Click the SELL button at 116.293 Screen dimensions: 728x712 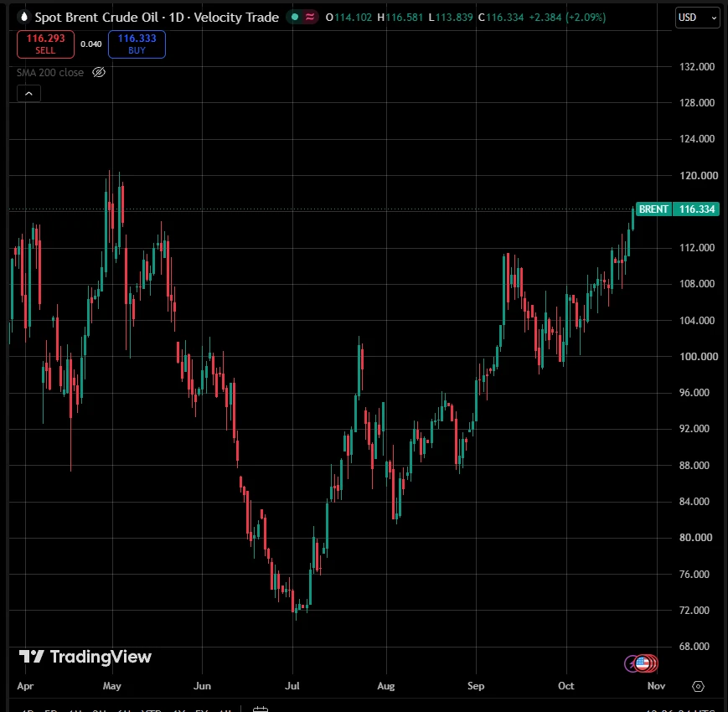[45, 44]
